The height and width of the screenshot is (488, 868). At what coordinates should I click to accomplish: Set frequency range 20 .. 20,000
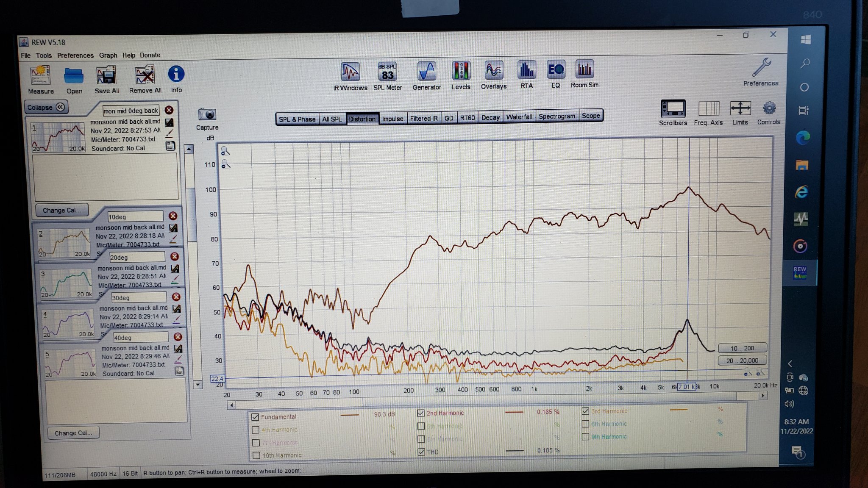[x=742, y=360]
